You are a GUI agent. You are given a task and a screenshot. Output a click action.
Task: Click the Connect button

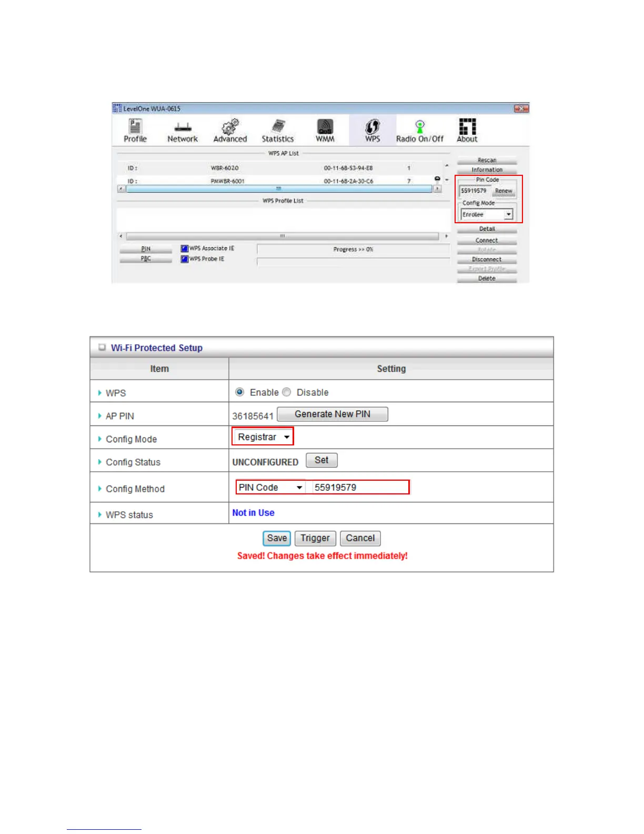tap(487, 241)
